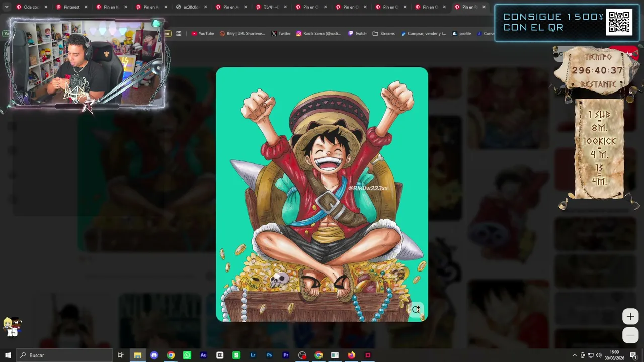
Task: Open the Twitter bookmark
Action: [x=281, y=34]
